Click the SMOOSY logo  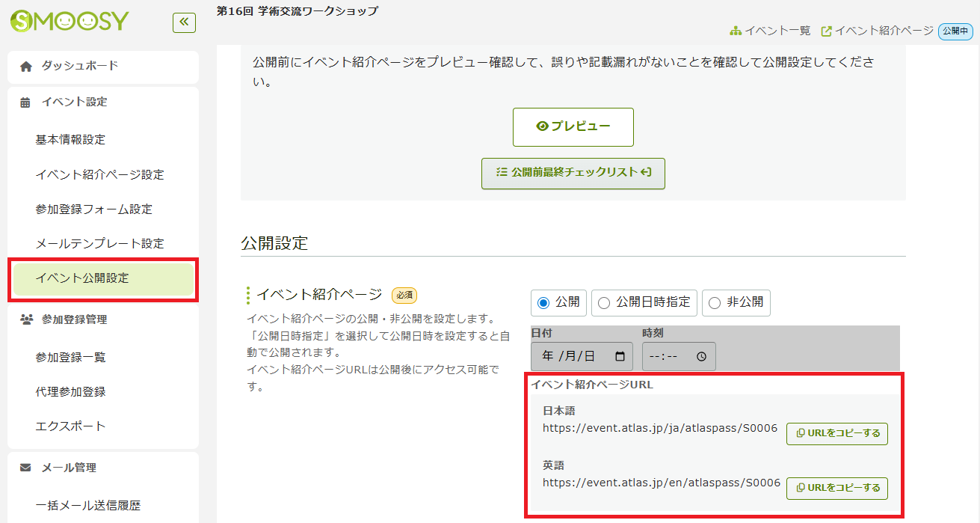pyautogui.click(x=70, y=21)
